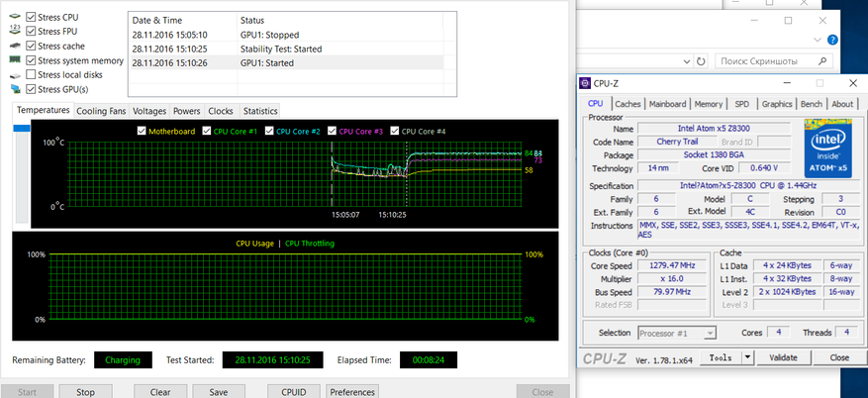Switch to the Bench tab in CPU-Z
Screen dimensions: 868x398
coord(812,104)
